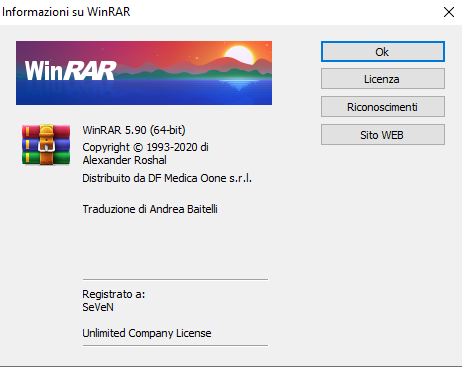The image size is (462, 367).
Task: Click the WinRAR sunset banner image
Action: pos(144,73)
